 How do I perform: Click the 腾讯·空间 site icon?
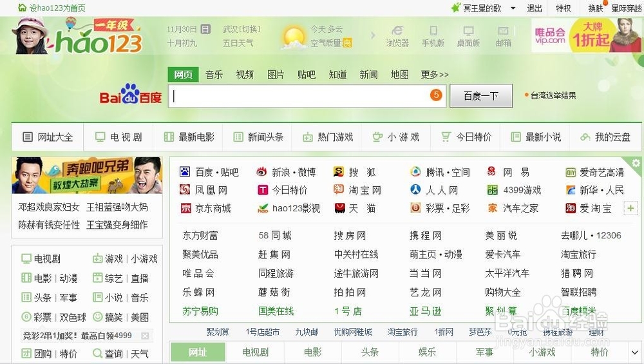coord(415,172)
